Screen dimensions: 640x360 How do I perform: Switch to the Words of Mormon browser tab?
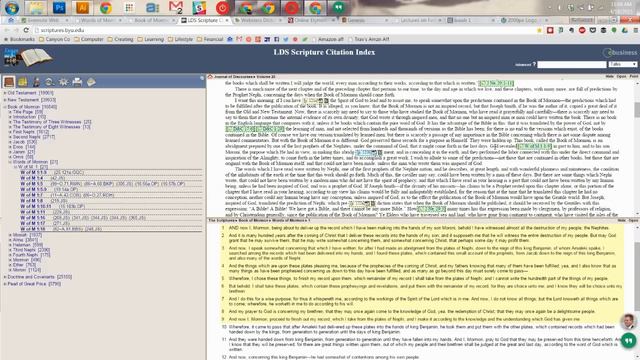tap(98, 20)
